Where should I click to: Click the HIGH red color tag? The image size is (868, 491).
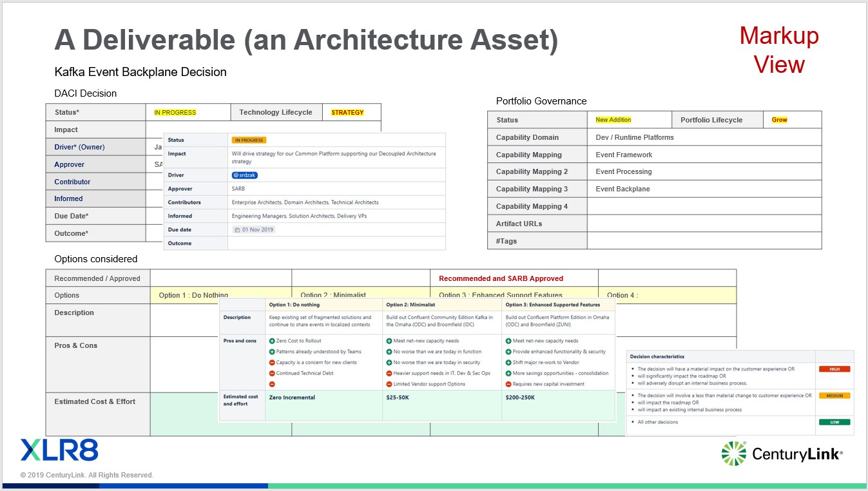(834, 369)
